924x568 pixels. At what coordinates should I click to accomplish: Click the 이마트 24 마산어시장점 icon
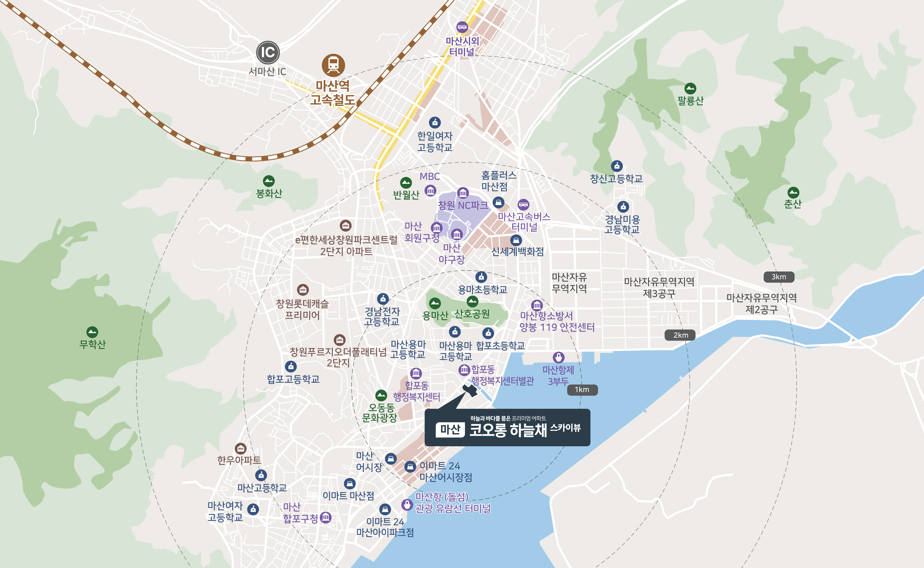point(410,467)
